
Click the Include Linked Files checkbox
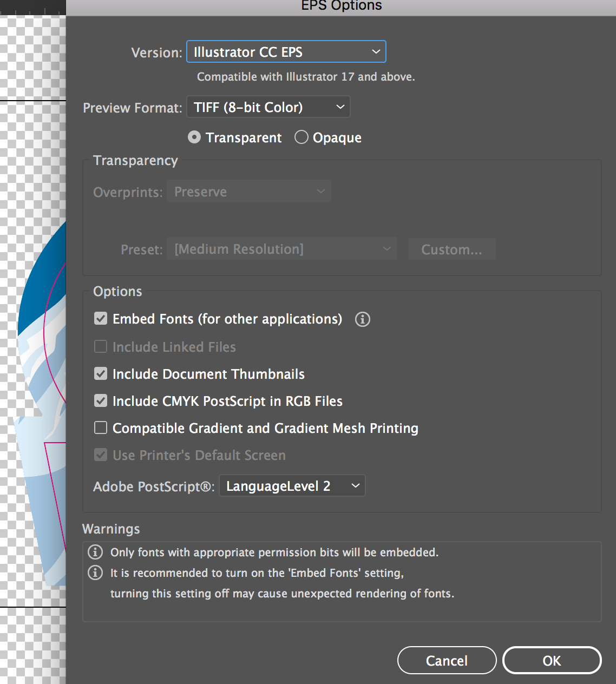click(x=101, y=347)
